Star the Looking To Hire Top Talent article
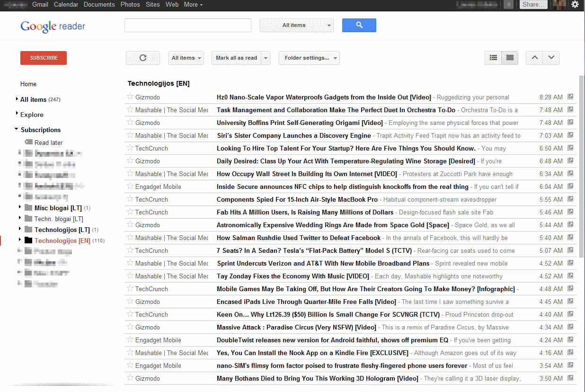This screenshot has height=392, width=585. coord(130,148)
